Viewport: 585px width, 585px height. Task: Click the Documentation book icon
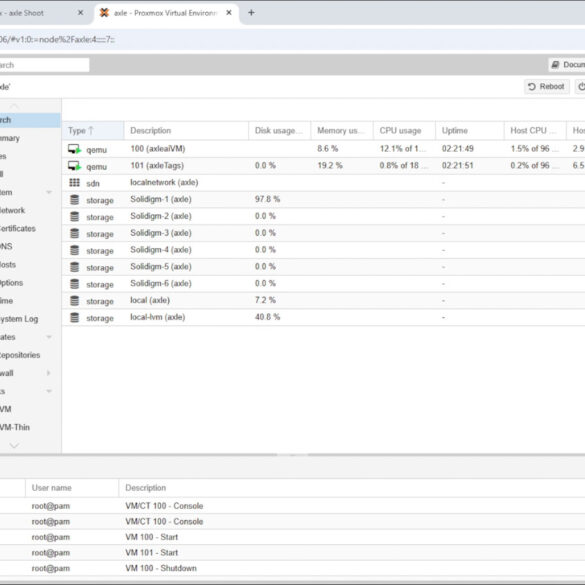(555, 65)
